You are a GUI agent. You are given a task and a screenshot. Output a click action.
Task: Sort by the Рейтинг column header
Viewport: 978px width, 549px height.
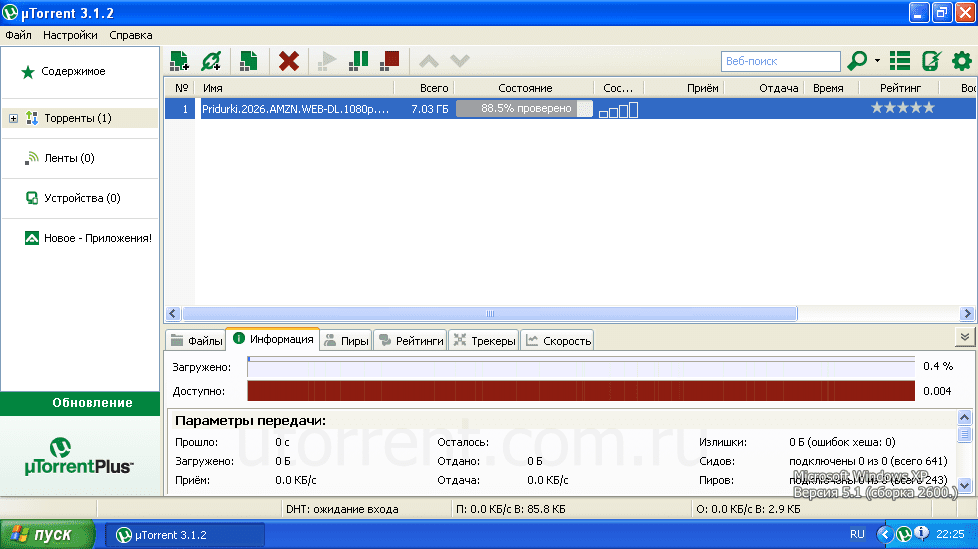tap(900, 88)
